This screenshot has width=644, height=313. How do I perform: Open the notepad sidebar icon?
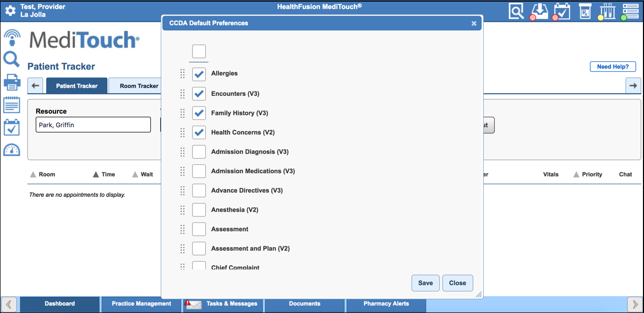[12, 105]
